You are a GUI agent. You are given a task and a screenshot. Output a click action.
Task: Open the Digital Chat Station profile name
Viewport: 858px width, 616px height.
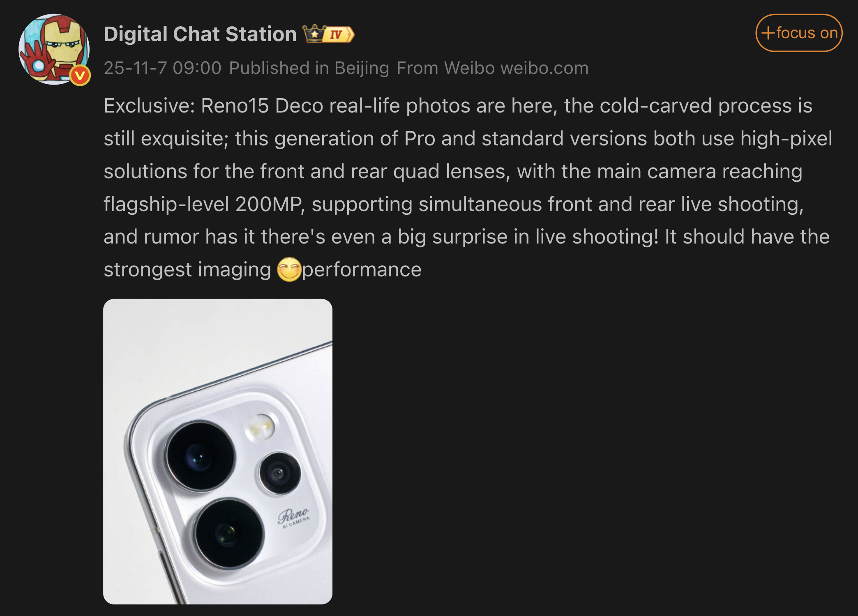(200, 34)
